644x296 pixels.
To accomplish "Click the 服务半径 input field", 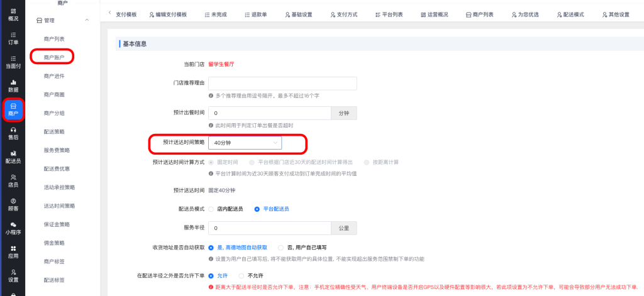I will click(269, 227).
